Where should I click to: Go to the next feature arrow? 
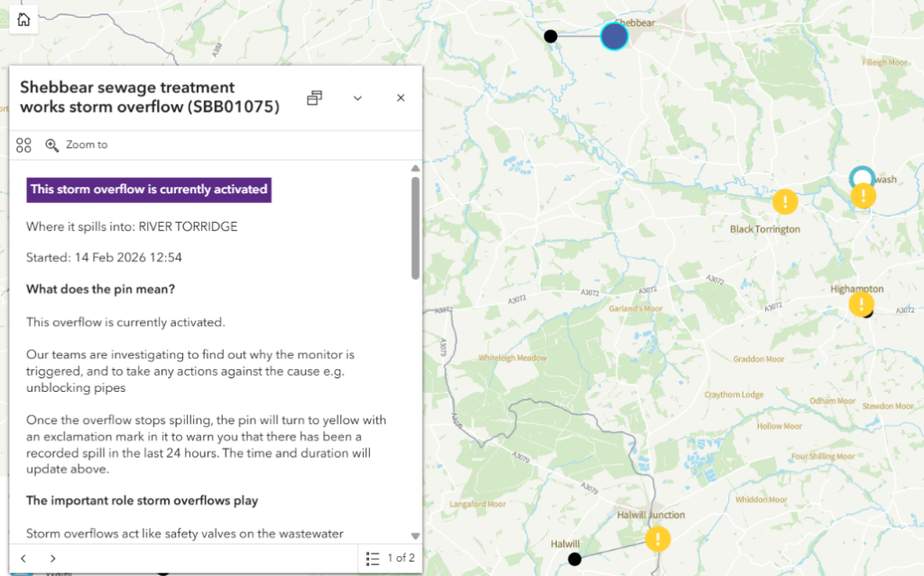click(x=53, y=558)
